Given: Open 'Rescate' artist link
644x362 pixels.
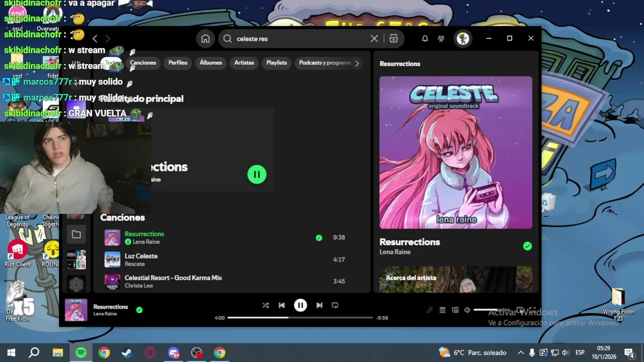Looking at the screenshot, I should (134, 264).
